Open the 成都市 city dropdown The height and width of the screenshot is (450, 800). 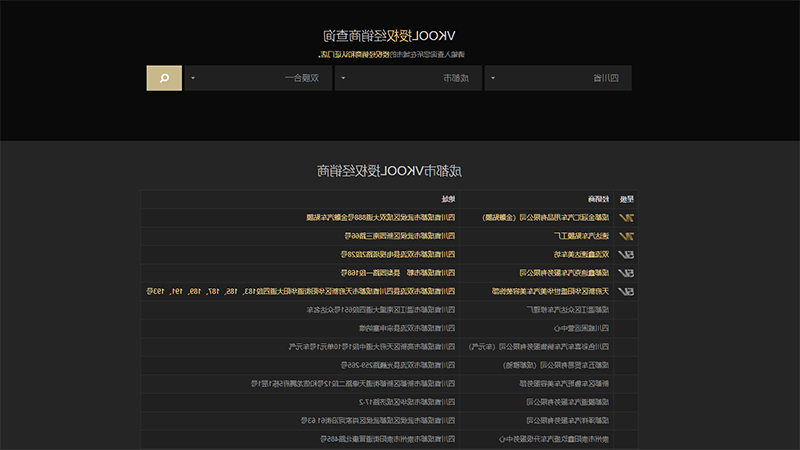[408, 78]
